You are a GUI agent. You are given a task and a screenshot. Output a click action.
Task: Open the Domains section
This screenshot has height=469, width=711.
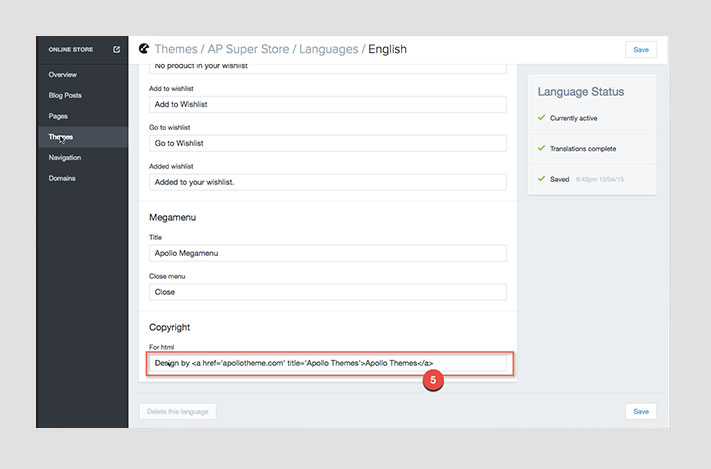(62, 179)
